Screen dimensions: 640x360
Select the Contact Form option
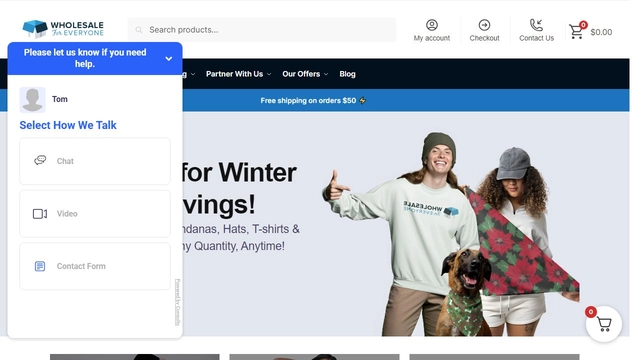point(95,266)
